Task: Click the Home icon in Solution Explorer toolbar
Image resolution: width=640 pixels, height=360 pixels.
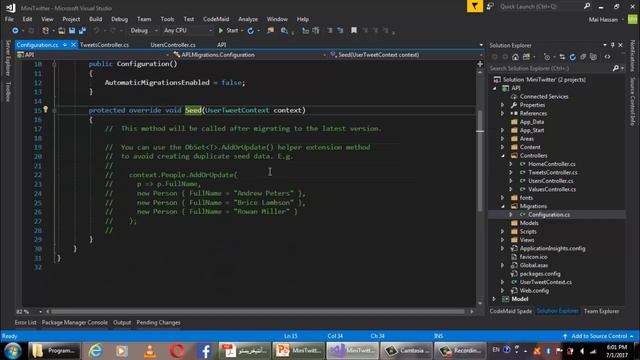Action: 516,57
